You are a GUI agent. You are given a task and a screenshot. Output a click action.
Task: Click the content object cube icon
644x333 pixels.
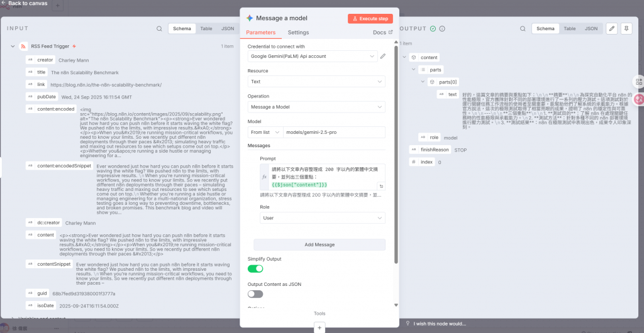pos(414,57)
